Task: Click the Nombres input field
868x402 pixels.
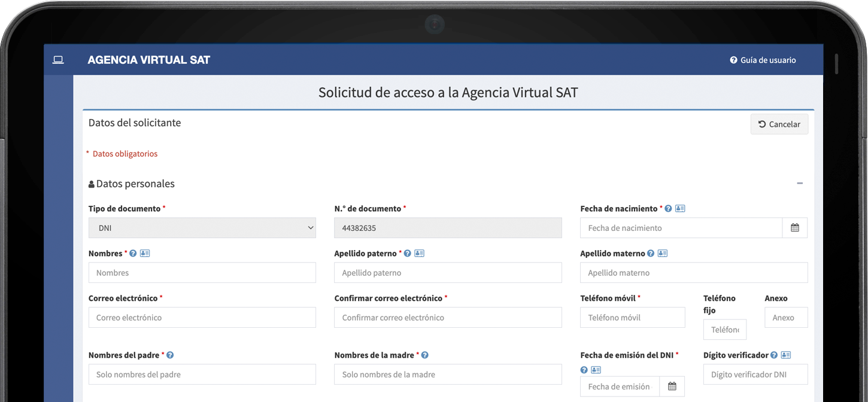Action: pyautogui.click(x=202, y=273)
